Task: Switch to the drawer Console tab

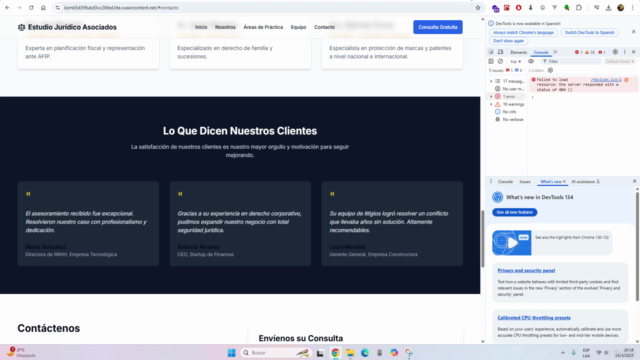Action: coord(505,182)
